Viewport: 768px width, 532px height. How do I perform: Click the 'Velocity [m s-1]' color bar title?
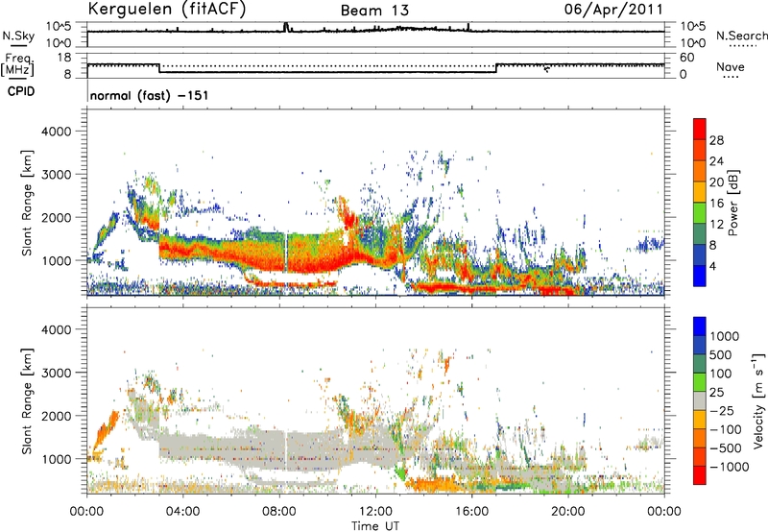point(758,400)
